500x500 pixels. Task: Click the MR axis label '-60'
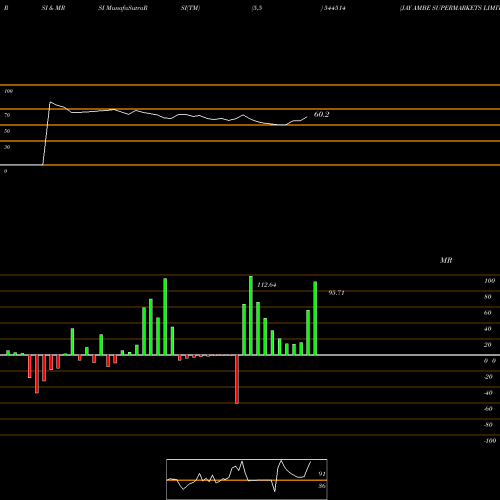(x=488, y=409)
